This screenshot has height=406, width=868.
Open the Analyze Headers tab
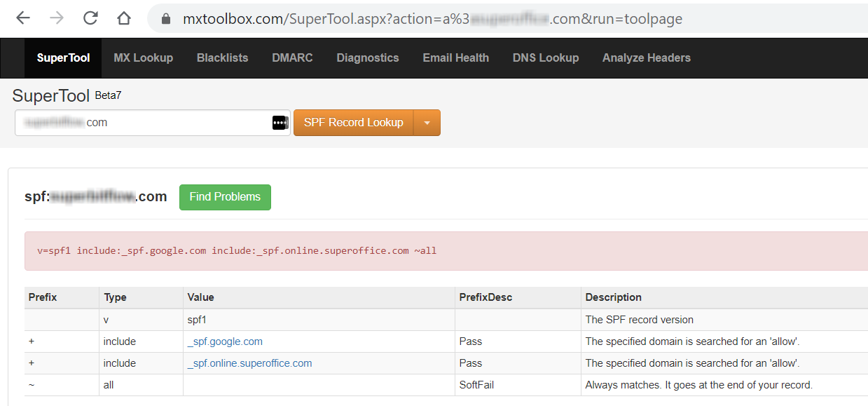647,58
